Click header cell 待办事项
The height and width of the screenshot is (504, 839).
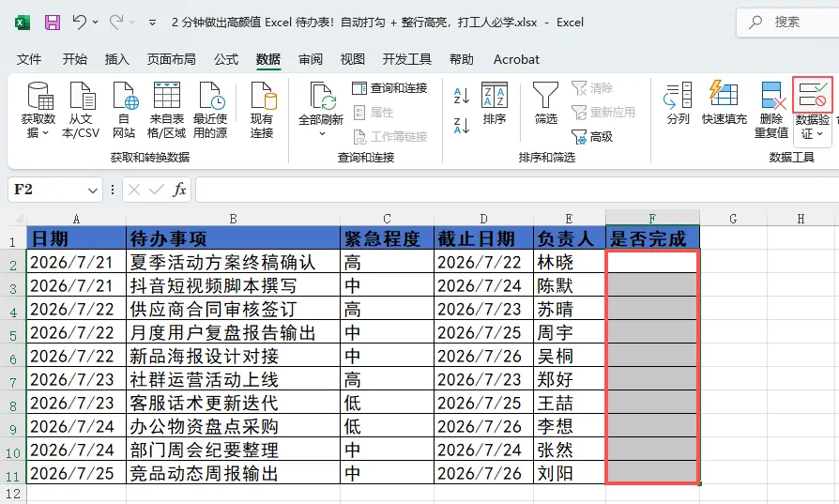click(233, 238)
